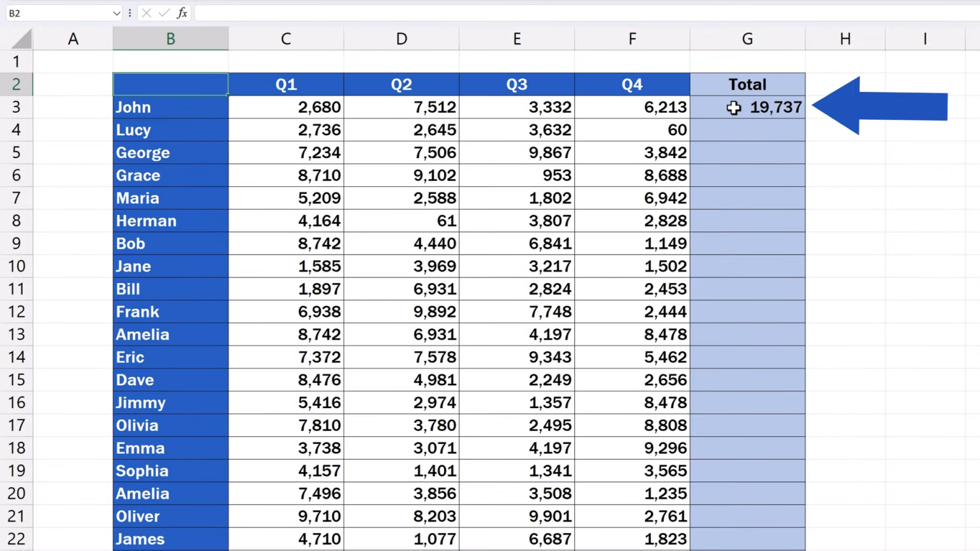Select the cell containing Lucy
Screen dimensions: 980x551
click(170, 129)
